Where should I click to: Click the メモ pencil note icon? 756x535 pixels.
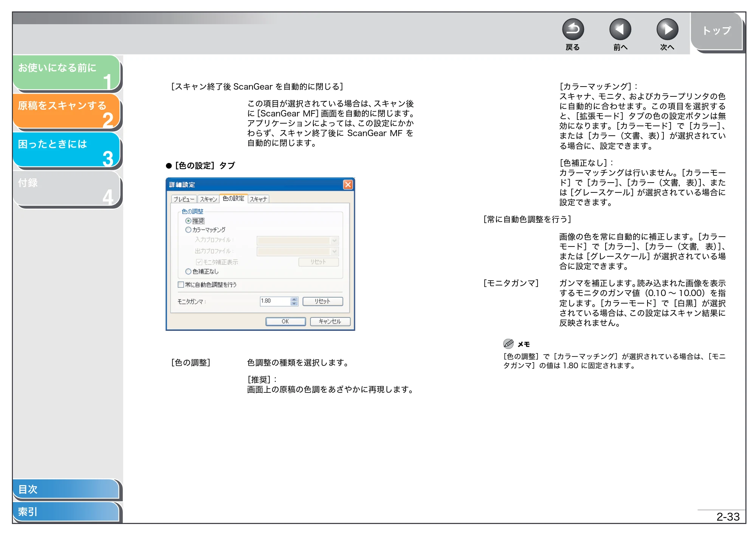[508, 344]
